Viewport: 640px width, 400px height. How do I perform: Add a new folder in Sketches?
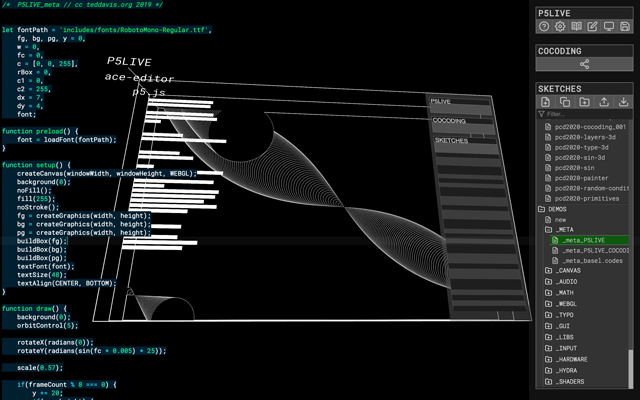(584, 101)
